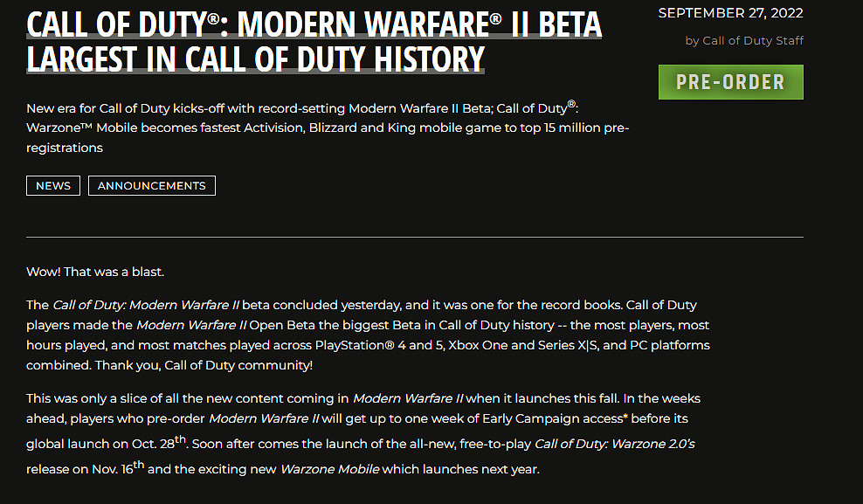Click the italic "Warzone Mobile" text

click(330, 469)
